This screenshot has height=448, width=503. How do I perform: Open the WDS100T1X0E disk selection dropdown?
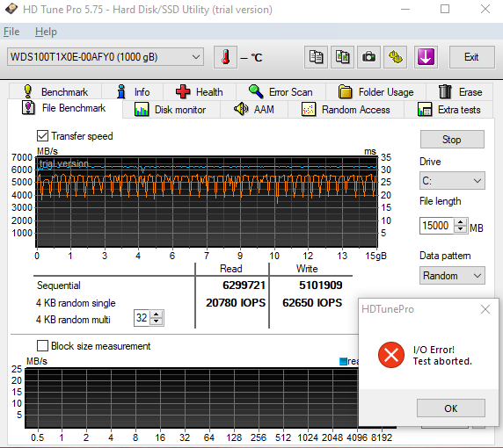(106, 57)
